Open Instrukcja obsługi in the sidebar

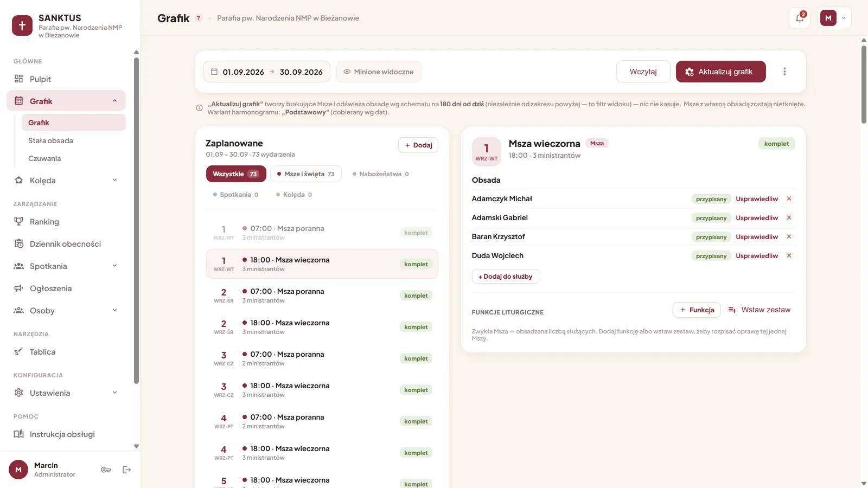coord(66,434)
